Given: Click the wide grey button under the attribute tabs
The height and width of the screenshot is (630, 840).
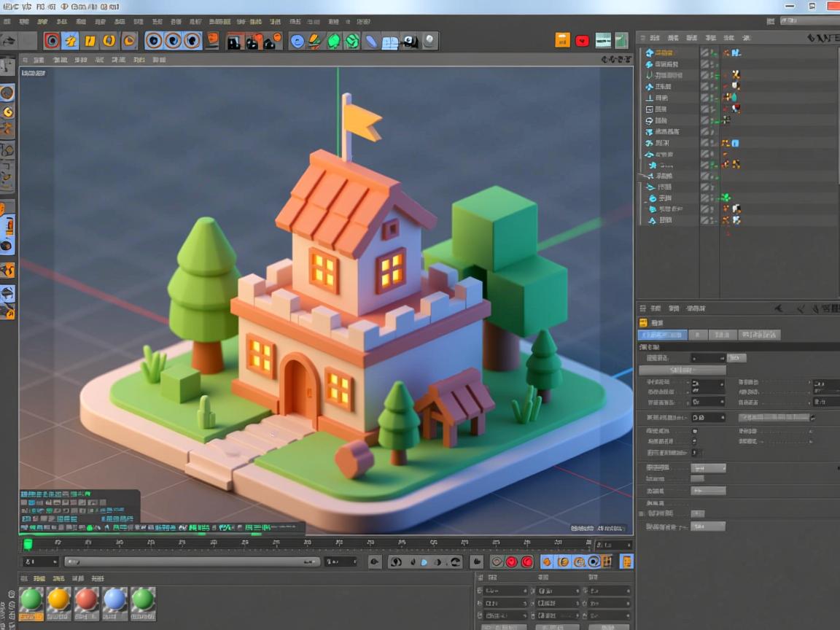Looking at the screenshot, I should (682, 370).
